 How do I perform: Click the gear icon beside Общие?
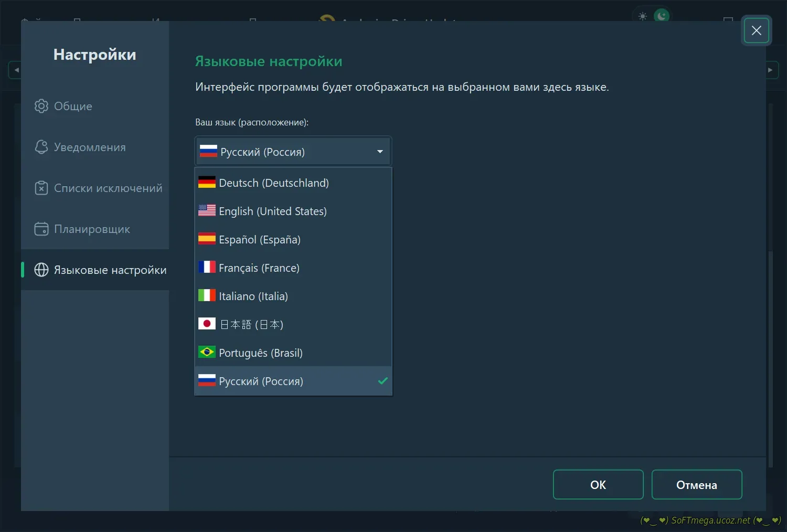click(41, 106)
